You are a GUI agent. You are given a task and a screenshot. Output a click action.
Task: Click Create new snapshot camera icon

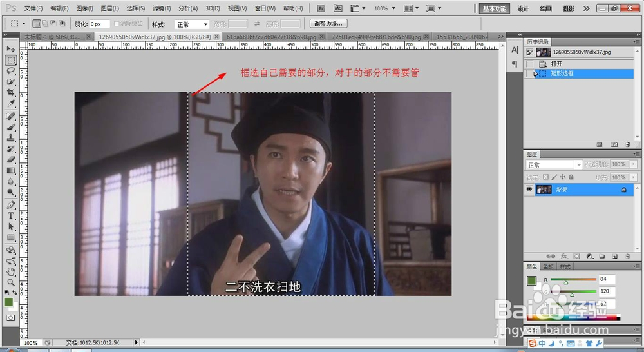(614, 145)
